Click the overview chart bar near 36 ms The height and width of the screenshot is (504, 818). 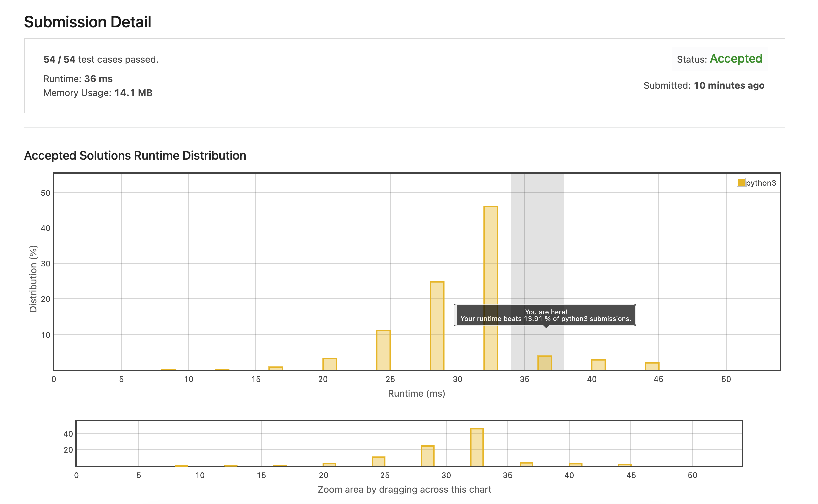526,464
